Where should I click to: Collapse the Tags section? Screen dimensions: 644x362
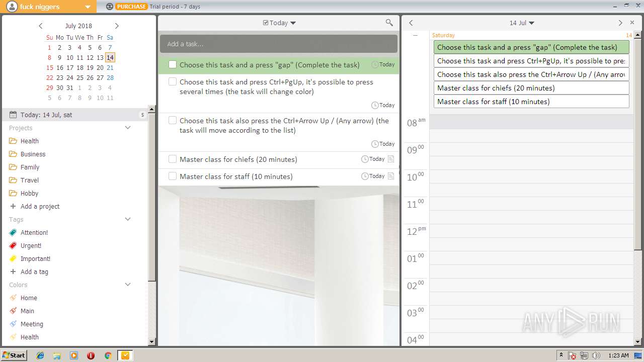click(128, 219)
